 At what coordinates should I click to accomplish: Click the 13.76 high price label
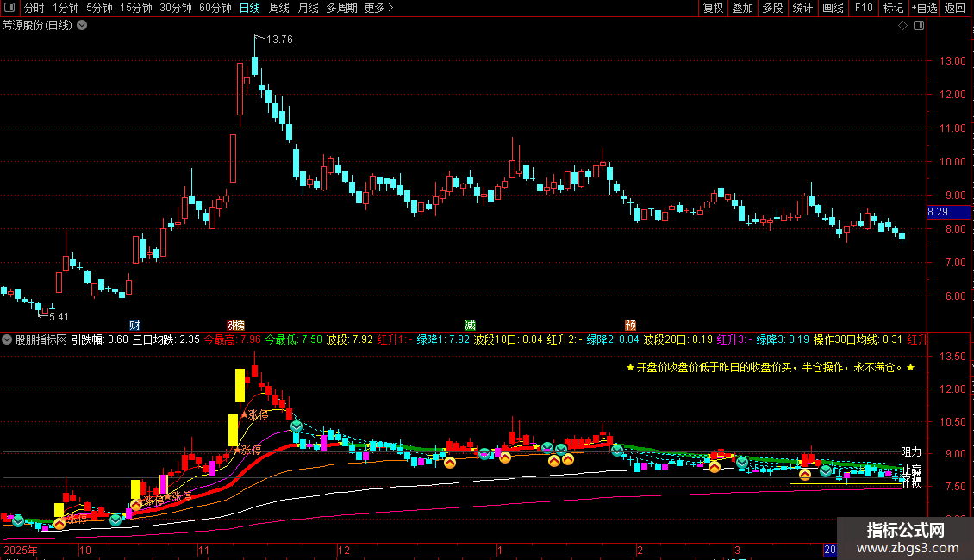[279, 39]
